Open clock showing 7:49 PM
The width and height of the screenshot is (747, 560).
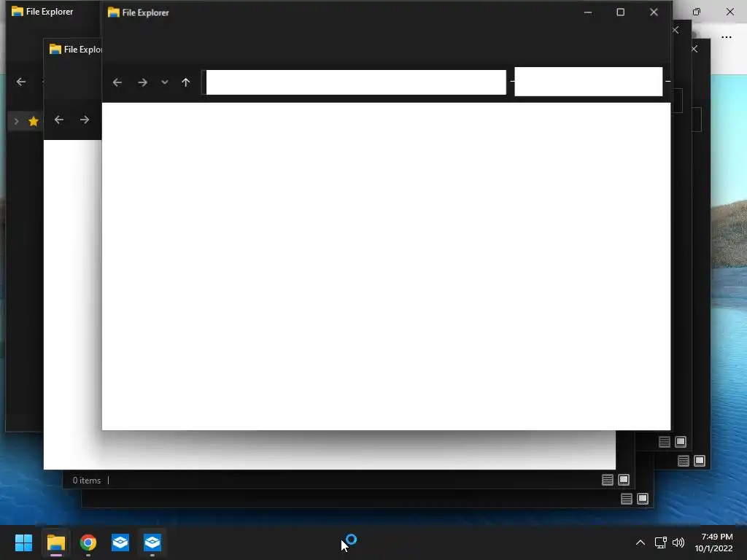point(713,542)
